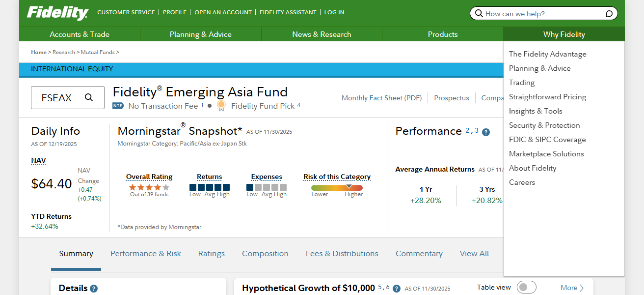This screenshot has height=295, width=644.
Task: Click the search submit icon in the help bar
Action: pos(609,13)
